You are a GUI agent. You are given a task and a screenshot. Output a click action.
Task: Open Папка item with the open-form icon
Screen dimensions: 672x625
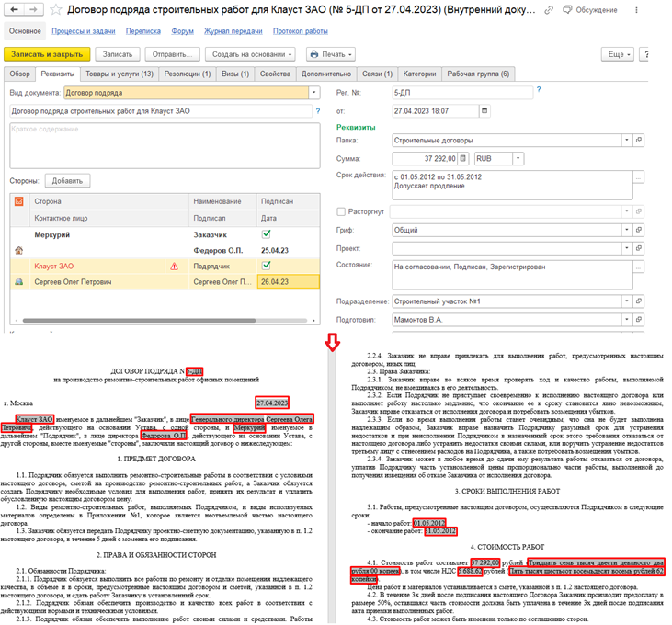(639, 140)
